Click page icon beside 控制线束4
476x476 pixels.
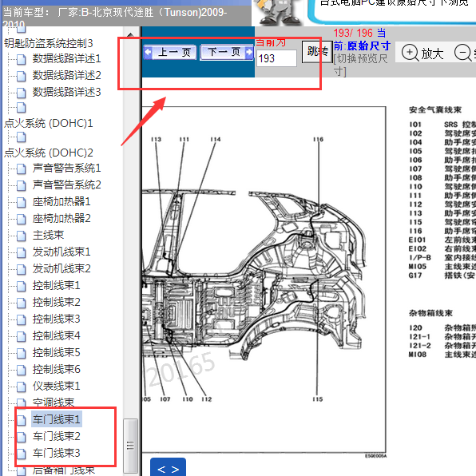point(22,336)
